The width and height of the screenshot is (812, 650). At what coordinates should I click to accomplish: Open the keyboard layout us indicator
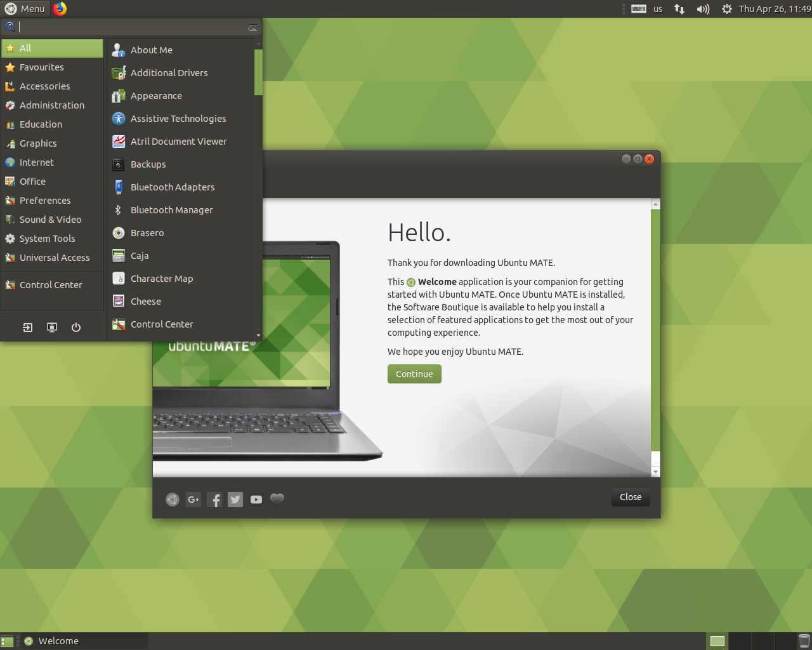[648, 8]
